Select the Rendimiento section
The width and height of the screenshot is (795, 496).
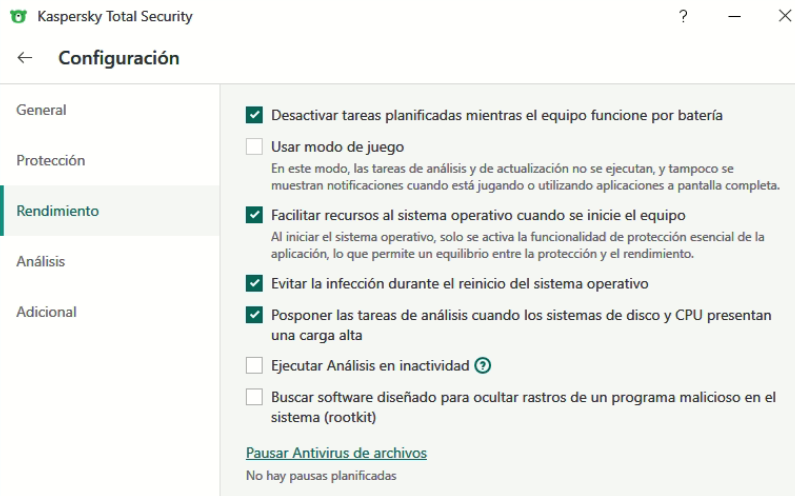58,211
